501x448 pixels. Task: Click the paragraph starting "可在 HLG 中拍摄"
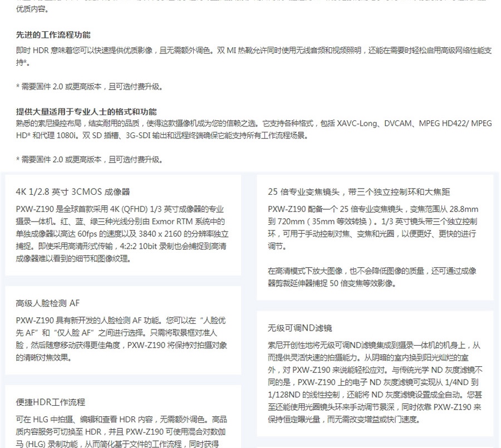(121, 431)
